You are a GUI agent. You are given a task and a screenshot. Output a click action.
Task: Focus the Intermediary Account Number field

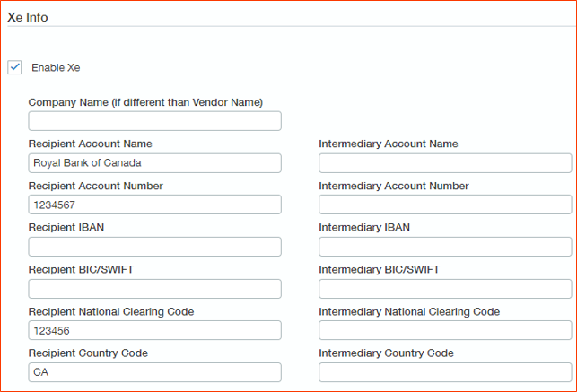(445, 205)
